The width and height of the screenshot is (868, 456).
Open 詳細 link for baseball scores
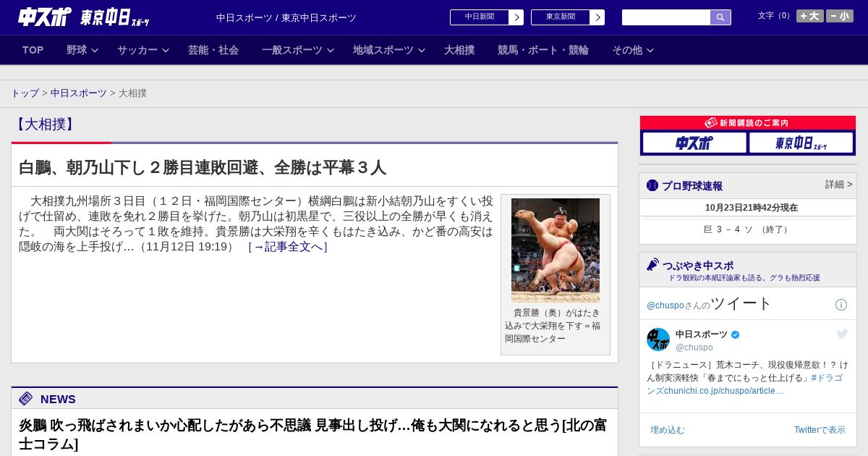tap(838, 185)
